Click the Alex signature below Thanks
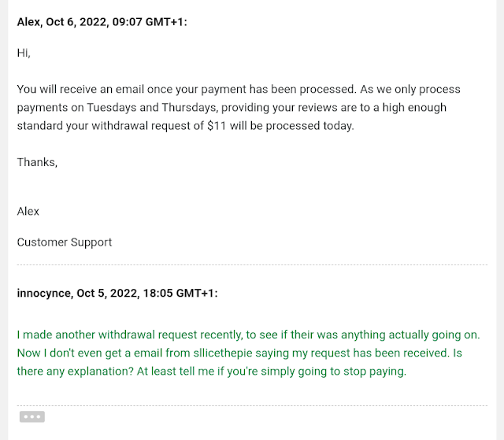Image resolution: width=504 pixels, height=440 pixels. click(28, 211)
